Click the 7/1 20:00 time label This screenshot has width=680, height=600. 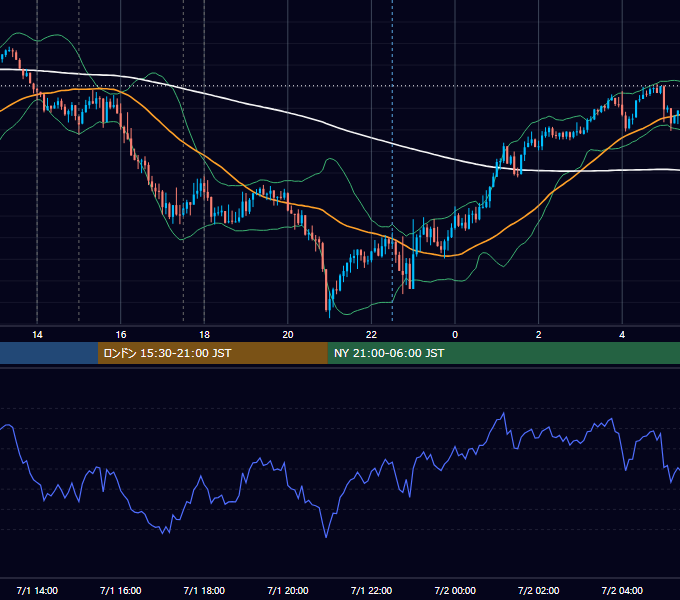288,590
